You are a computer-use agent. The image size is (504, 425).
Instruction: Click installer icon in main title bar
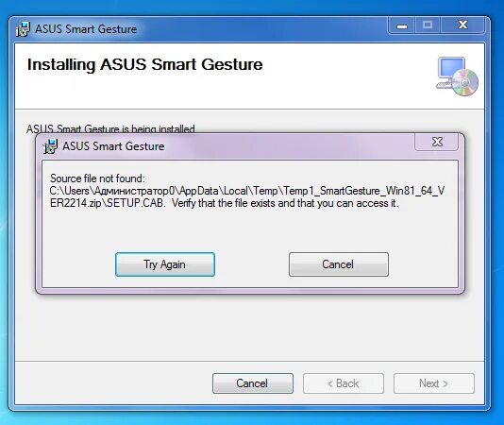(23, 29)
